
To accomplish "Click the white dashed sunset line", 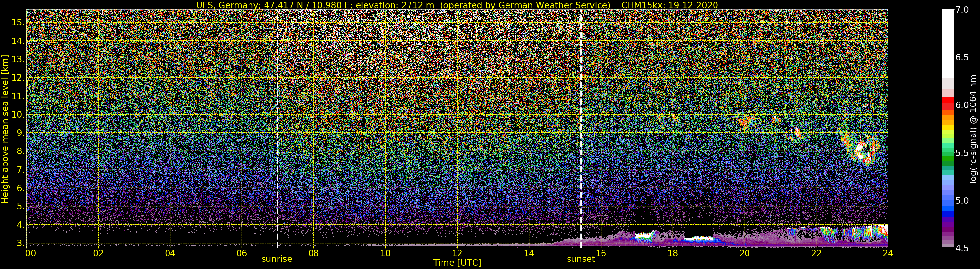I will [581, 129].
